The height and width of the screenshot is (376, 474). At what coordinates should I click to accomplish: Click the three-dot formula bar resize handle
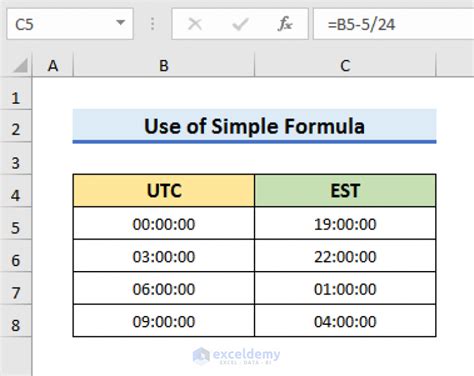tap(152, 24)
